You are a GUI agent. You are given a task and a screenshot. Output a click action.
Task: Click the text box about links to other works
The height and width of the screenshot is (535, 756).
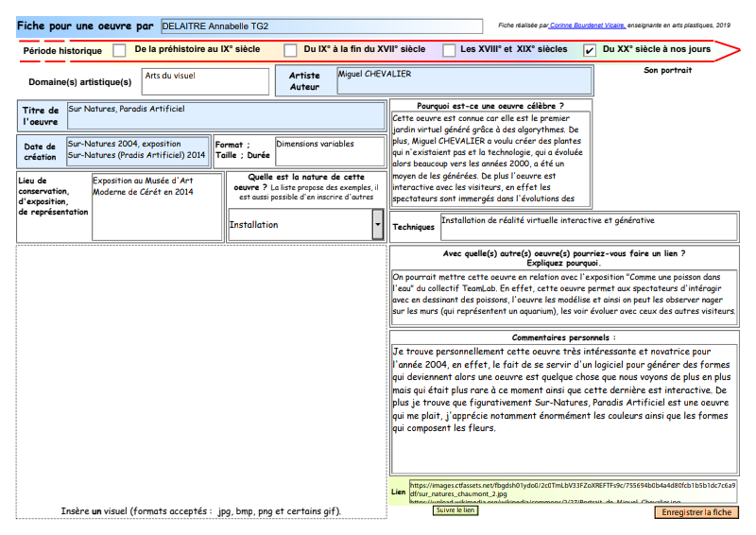pos(564,297)
